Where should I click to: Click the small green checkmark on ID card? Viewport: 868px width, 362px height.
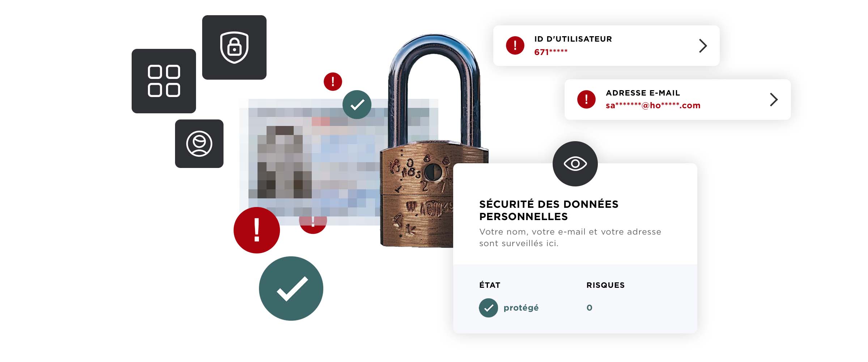pos(357,105)
